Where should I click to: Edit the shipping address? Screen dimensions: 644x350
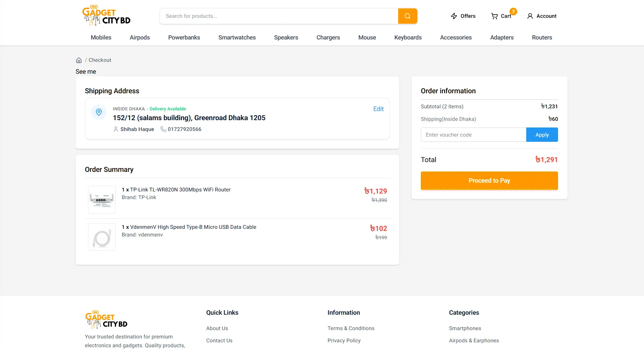(378, 109)
